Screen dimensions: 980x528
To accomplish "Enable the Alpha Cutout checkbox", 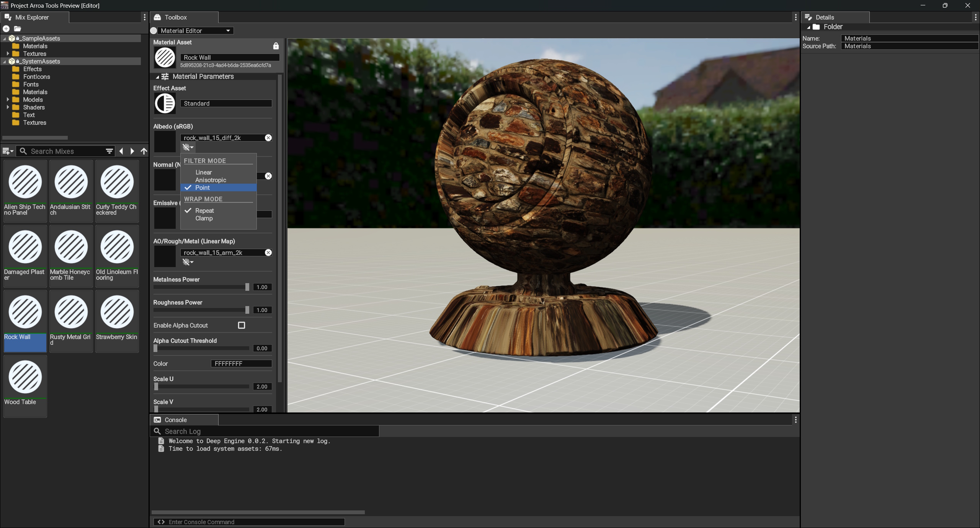I will pos(242,325).
